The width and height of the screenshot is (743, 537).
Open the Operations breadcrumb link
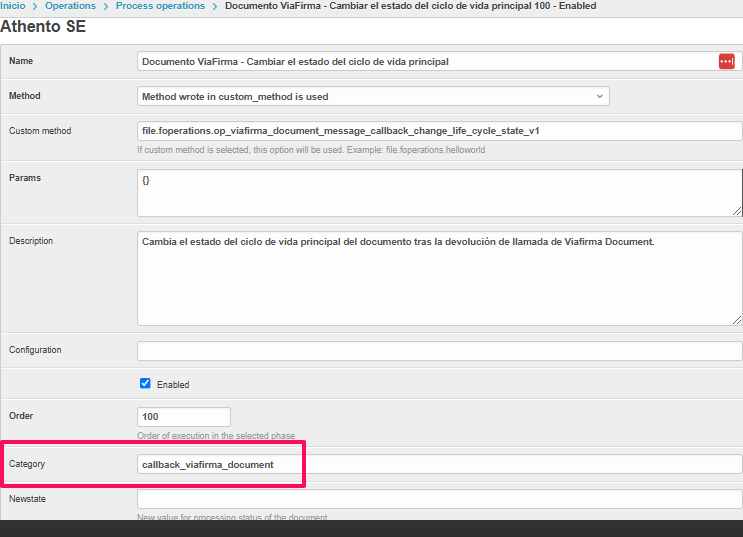click(x=70, y=6)
